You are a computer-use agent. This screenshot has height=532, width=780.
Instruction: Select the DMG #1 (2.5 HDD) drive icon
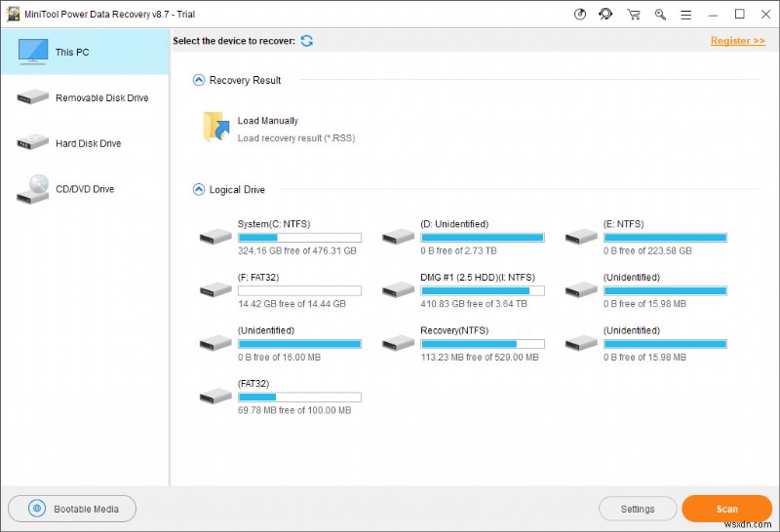[398, 289]
